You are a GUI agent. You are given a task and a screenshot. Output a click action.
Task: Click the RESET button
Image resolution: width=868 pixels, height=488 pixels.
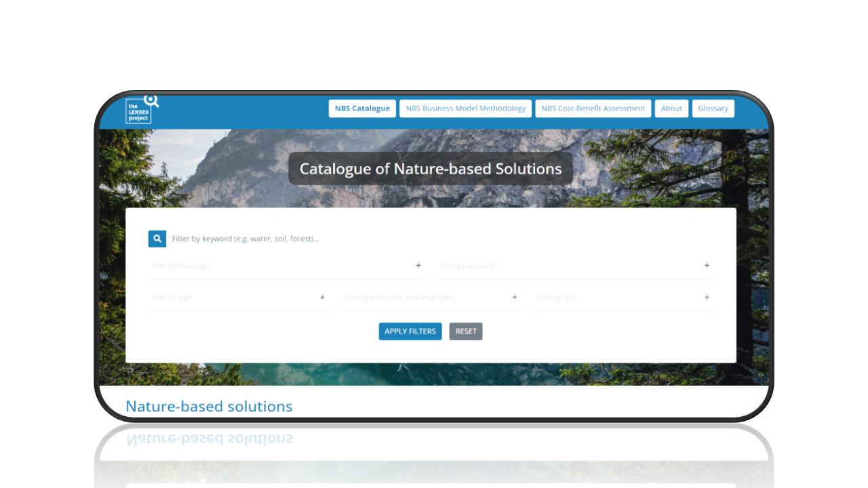466,331
